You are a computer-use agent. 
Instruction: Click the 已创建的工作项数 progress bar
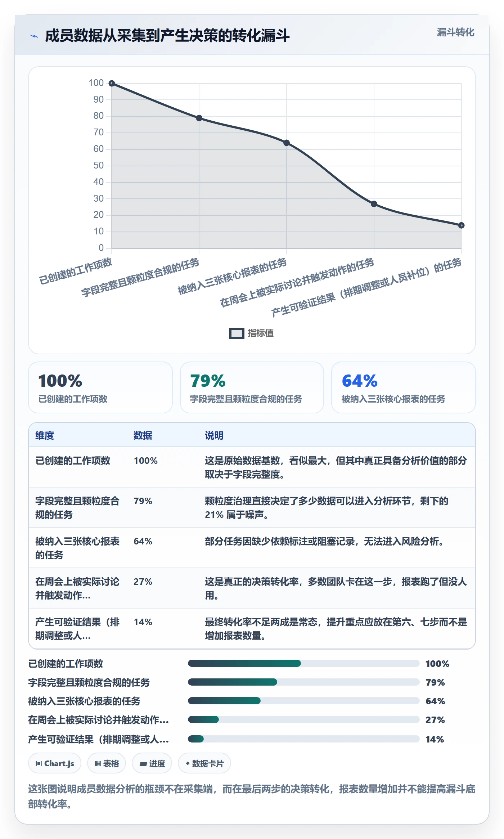pos(304,663)
